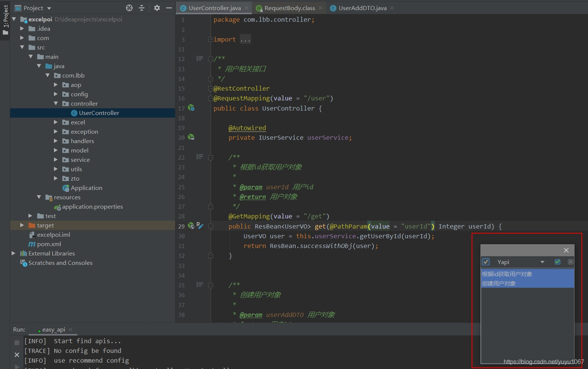Viewport: 588px width, 369px height.
Task: Open Project panel settings gear
Action: click(x=157, y=8)
